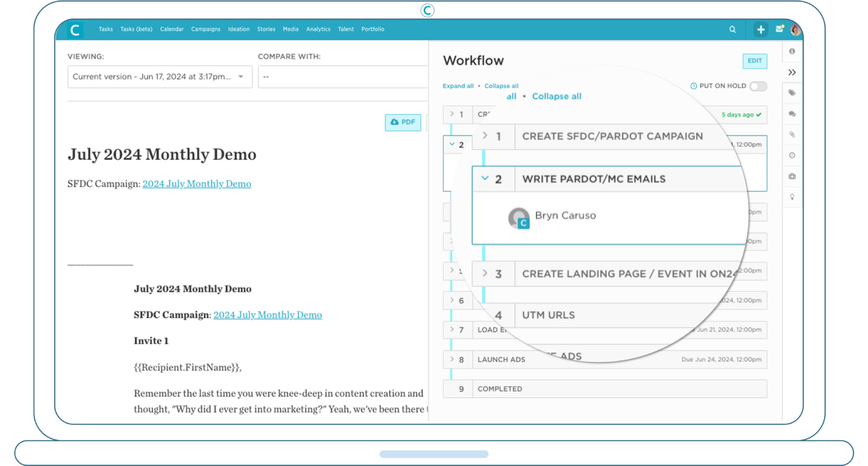Expand workflow step 7 chevron
This screenshot has width=868, height=466.
click(452, 330)
